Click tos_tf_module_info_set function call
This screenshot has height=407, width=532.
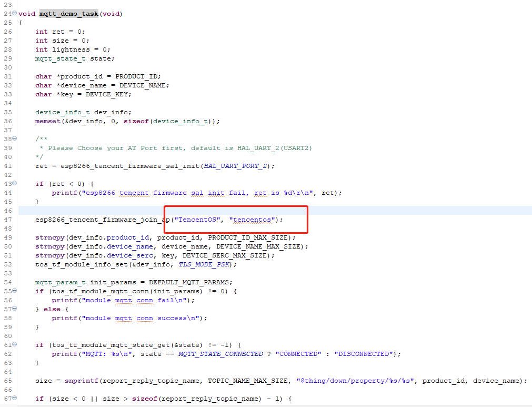click(x=82, y=264)
